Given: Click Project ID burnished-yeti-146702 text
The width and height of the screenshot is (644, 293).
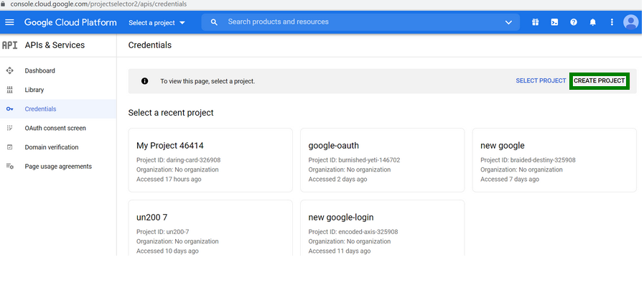Looking at the screenshot, I should pyautogui.click(x=354, y=160).
